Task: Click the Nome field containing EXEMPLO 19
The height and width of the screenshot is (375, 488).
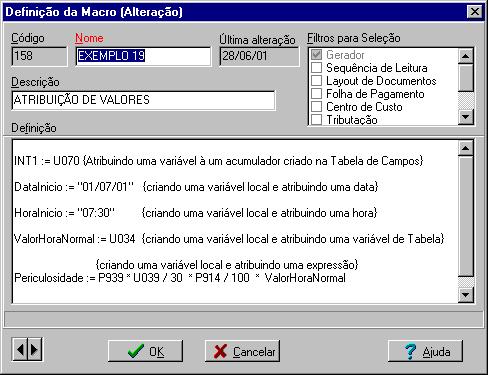Action: (x=143, y=56)
